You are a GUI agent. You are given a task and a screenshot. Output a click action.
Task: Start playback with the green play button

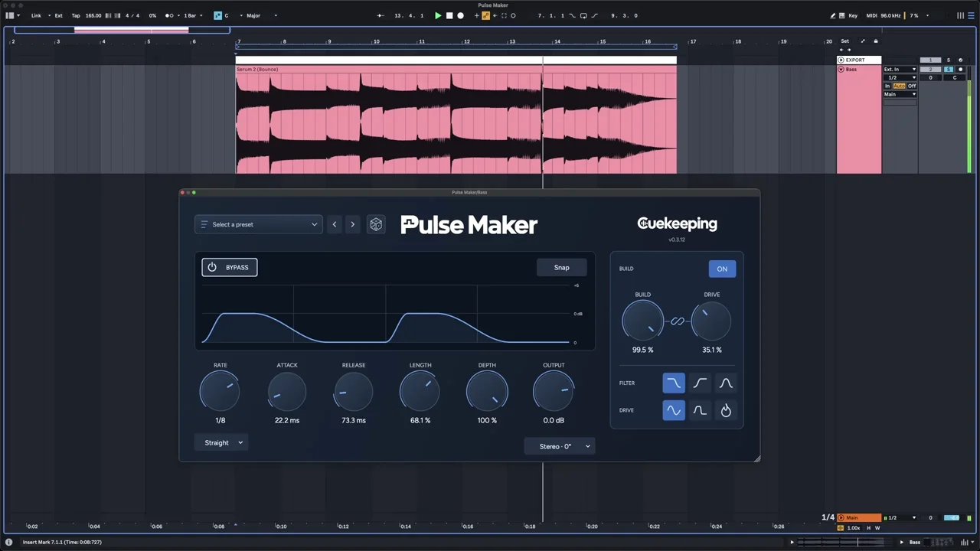point(438,15)
